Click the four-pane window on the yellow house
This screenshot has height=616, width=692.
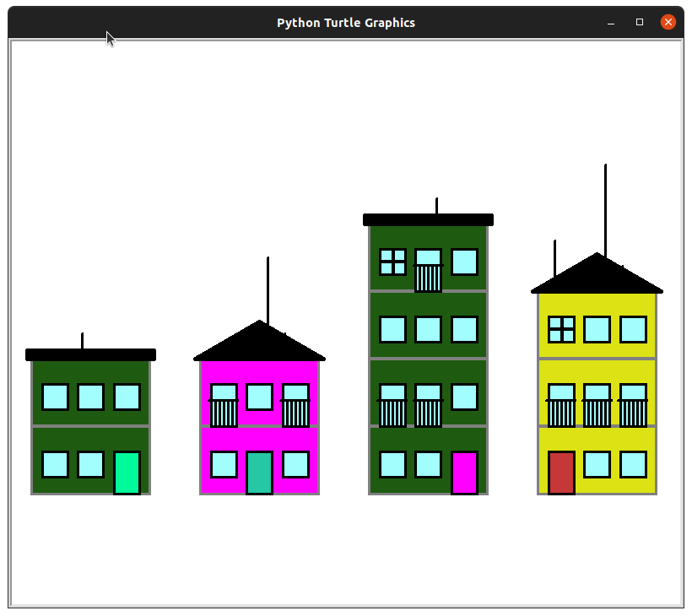pyautogui.click(x=561, y=329)
